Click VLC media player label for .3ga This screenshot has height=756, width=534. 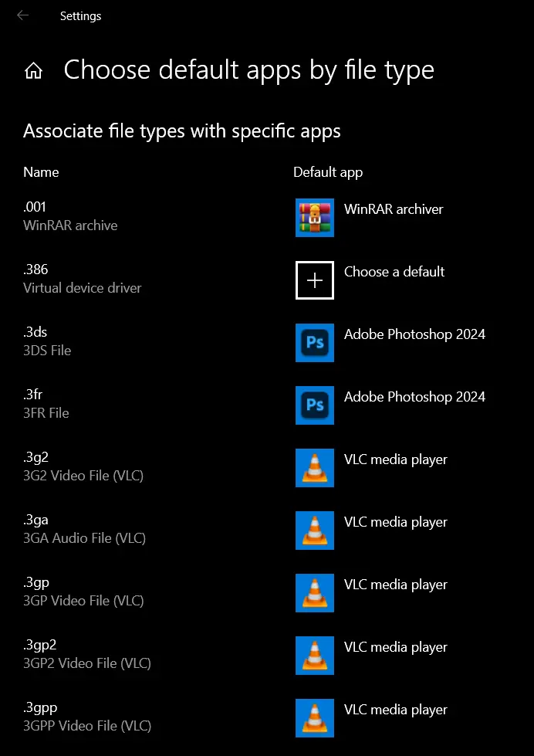[396, 522]
